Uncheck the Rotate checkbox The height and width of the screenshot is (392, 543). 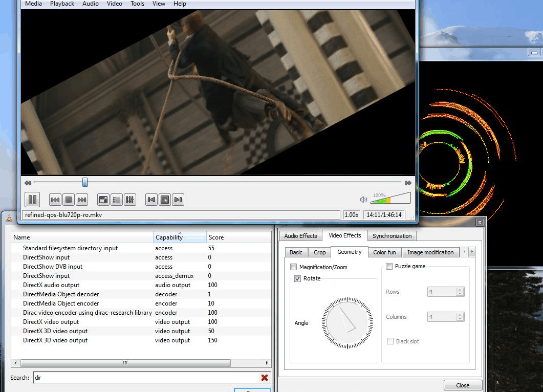tap(297, 278)
